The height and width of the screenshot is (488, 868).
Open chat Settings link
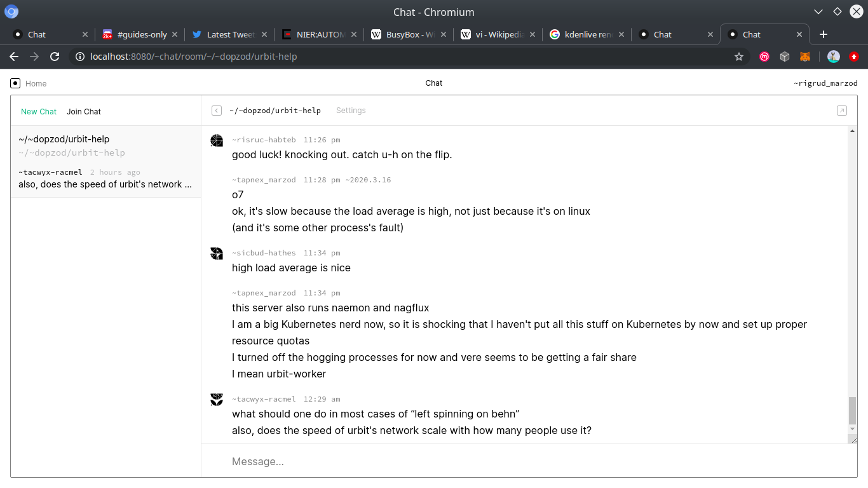351,111
